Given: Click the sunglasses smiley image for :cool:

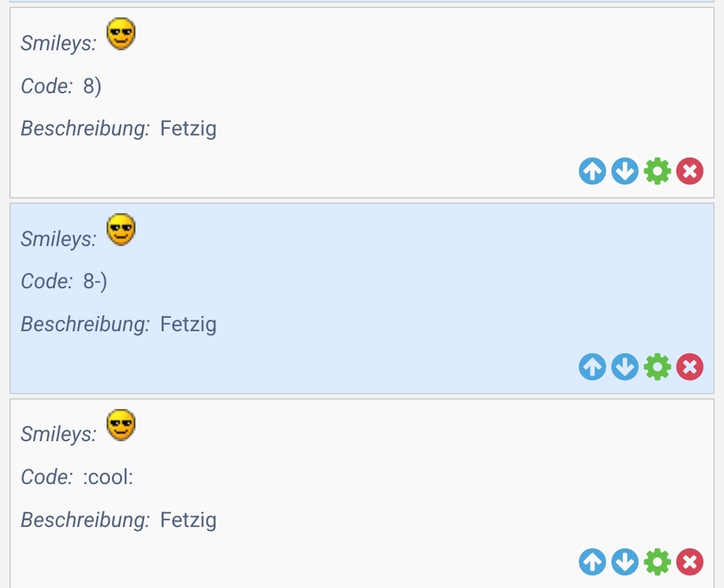Looking at the screenshot, I should coord(121,425).
